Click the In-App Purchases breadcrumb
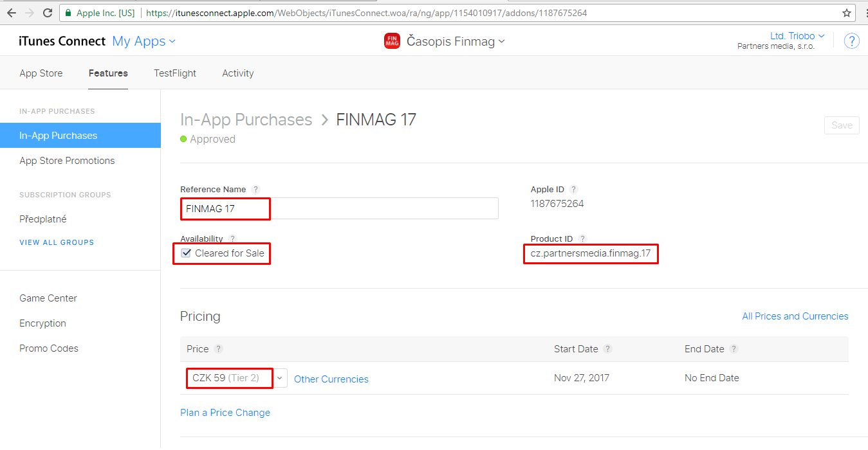This screenshot has width=868, height=450. click(x=246, y=120)
